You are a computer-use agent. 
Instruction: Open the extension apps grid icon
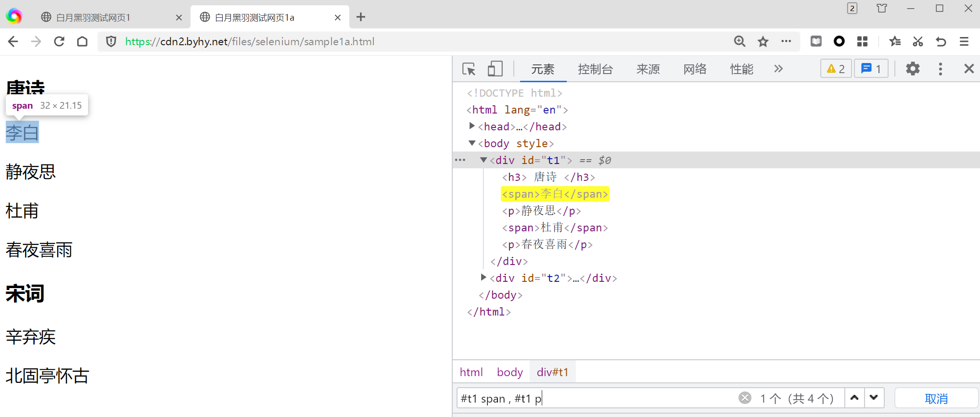(x=863, y=41)
